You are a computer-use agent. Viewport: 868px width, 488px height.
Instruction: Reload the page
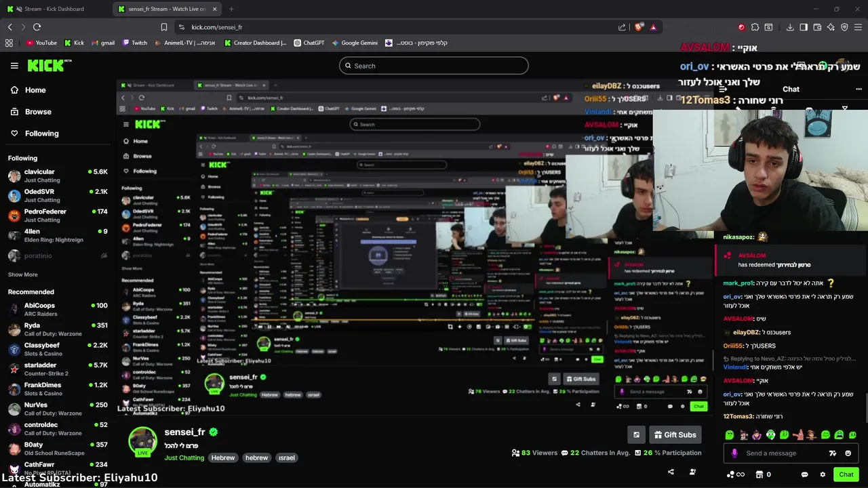pos(37,27)
